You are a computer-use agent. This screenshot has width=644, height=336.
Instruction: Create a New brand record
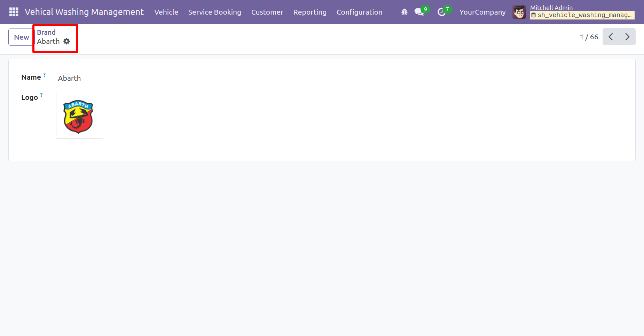[x=21, y=37]
